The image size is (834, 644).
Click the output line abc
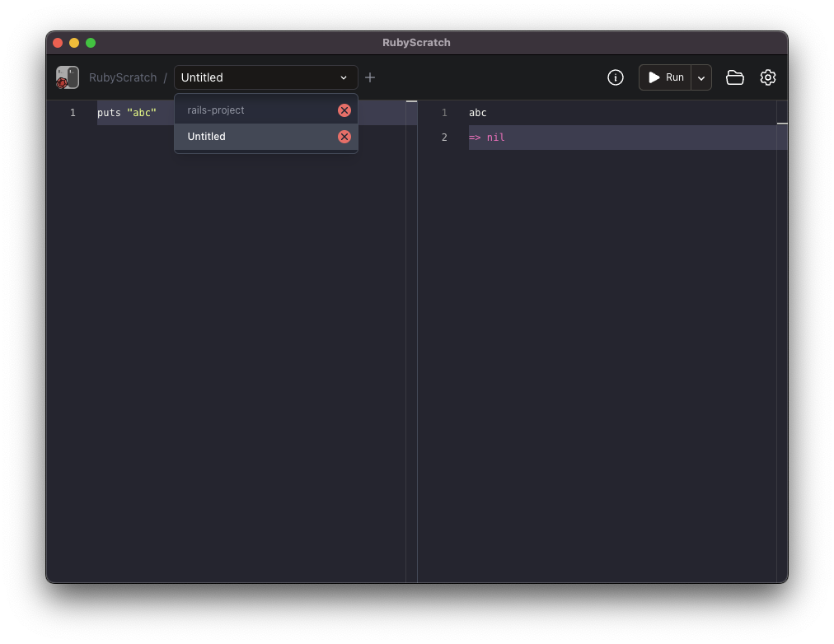(x=478, y=113)
